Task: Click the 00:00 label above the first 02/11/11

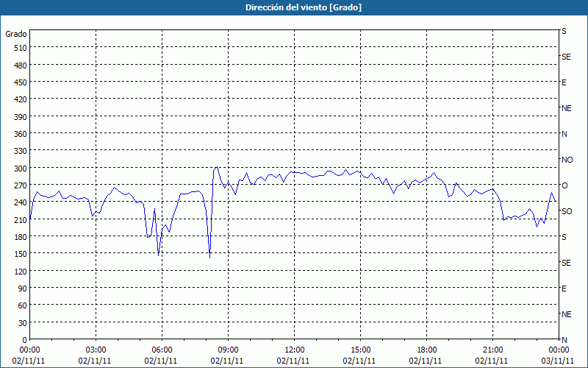Action: tap(29, 350)
